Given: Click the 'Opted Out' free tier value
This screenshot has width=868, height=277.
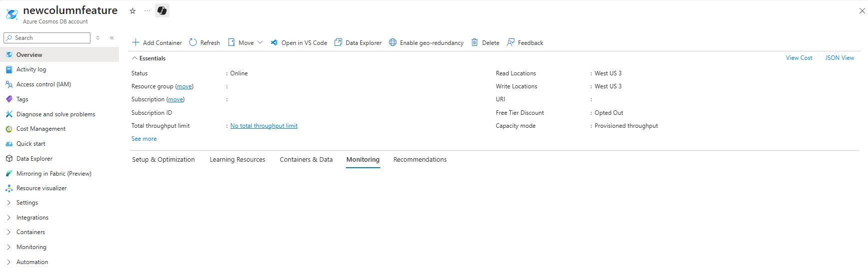Looking at the screenshot, I should coord(609,113).
